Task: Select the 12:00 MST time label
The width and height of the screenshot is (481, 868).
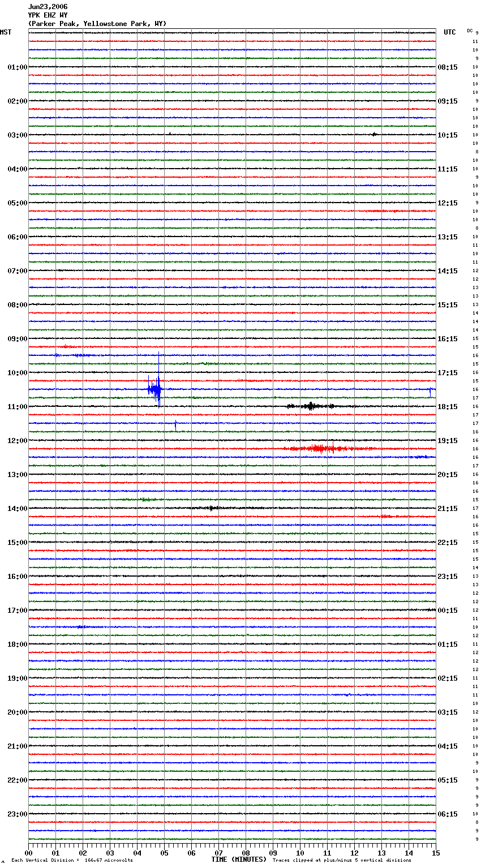Action: coord(18,441)
